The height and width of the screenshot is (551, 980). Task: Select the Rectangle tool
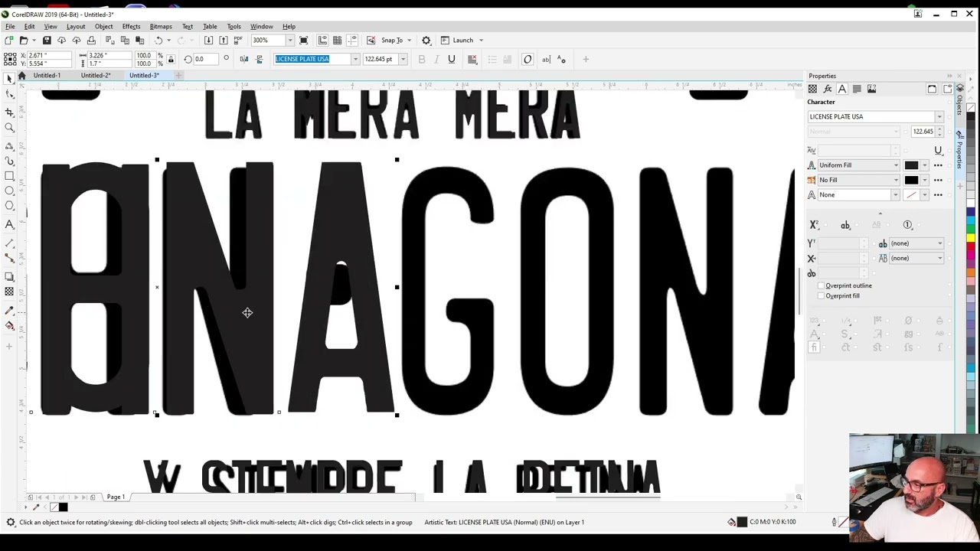(9, 176)
